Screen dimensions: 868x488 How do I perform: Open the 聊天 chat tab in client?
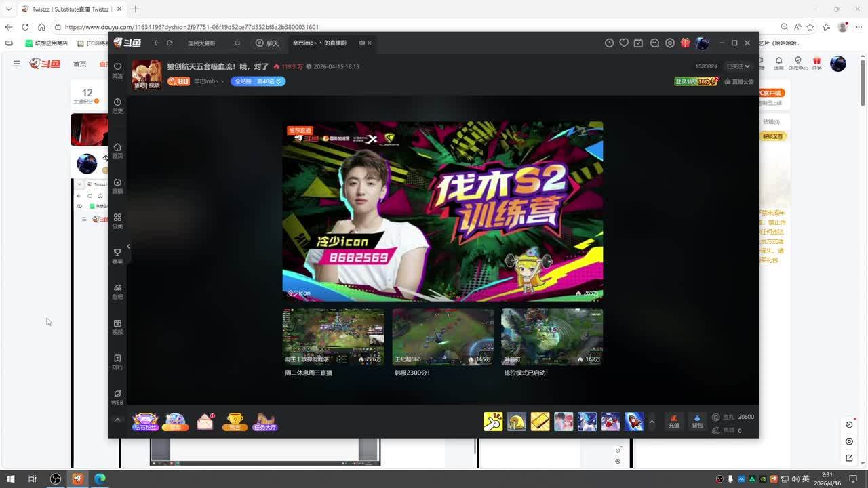point(267,43)
